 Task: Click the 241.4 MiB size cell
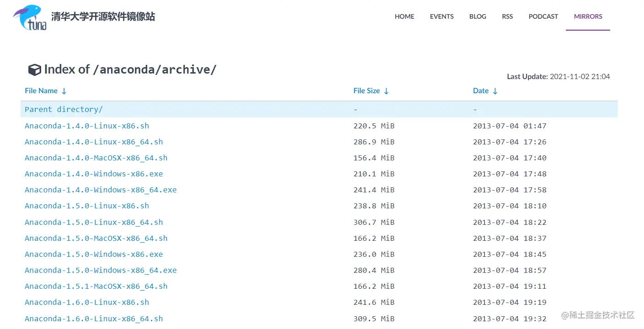coord(374,190)
